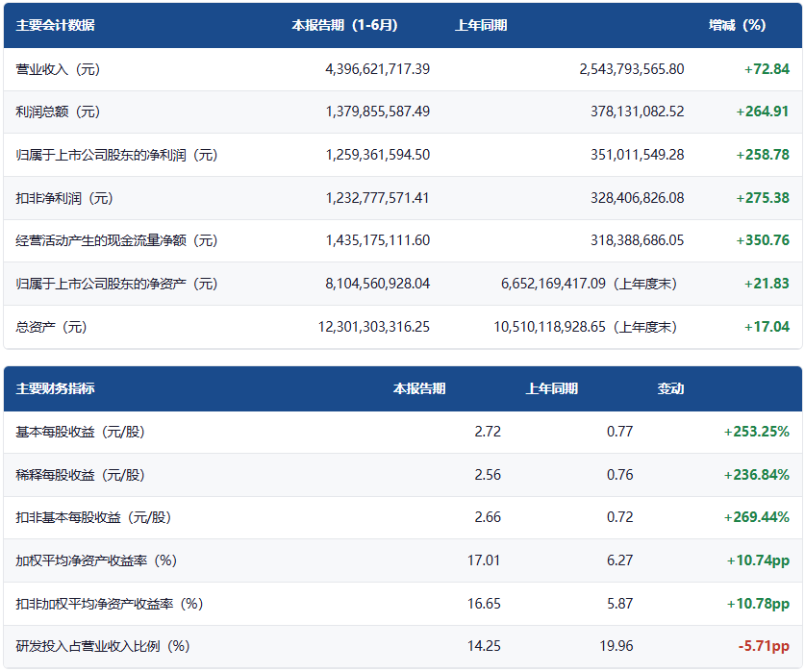805x672 pixels.
Task: Select 研发投入占营业收入比例（%） label
Action: 103,646
